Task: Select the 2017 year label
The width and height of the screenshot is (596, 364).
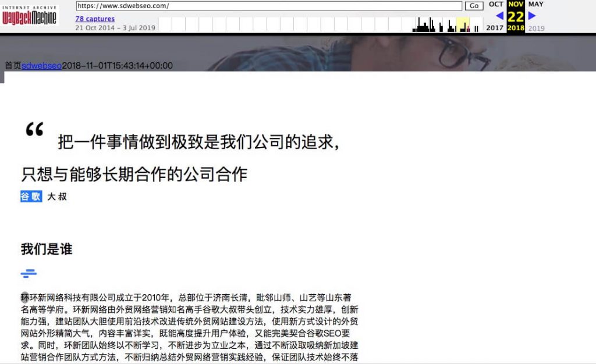Action: [x=495, y=28]
